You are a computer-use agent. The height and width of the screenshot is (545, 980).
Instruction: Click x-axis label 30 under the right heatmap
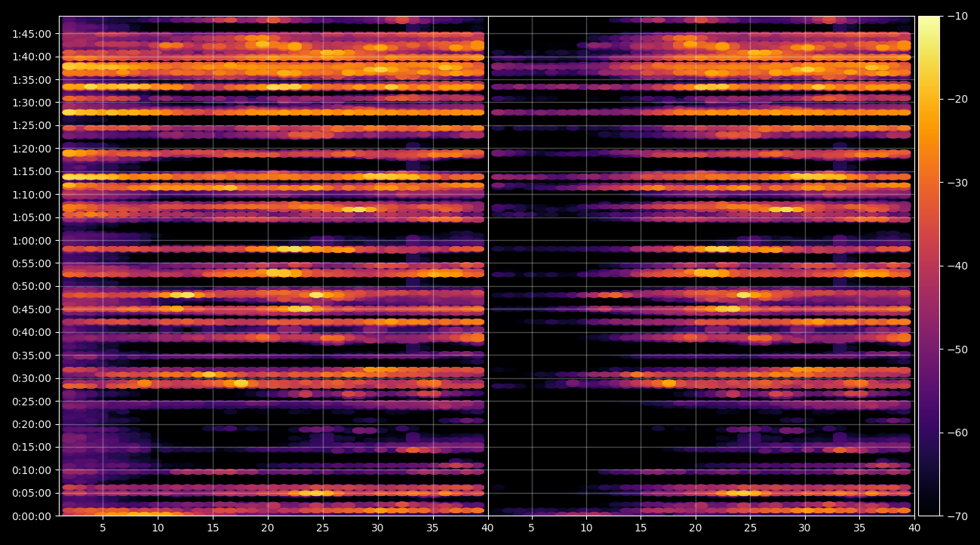pos(805,528)
